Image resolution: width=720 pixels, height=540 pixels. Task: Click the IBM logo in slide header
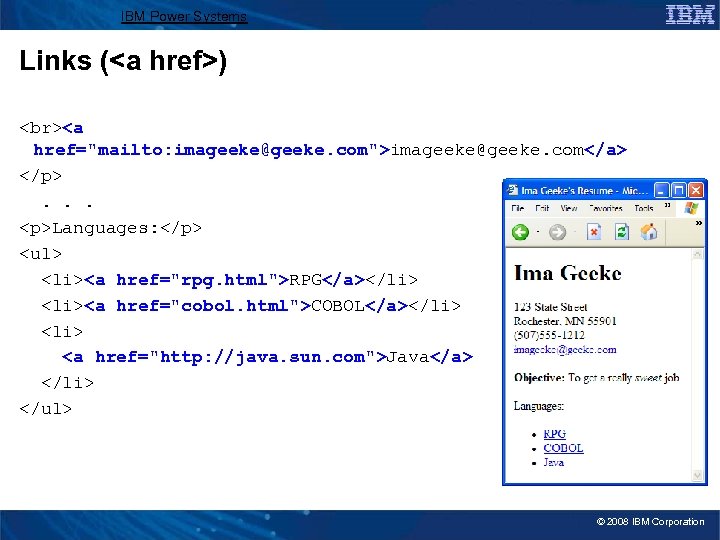pyautogui.click(x=690, y=14)
